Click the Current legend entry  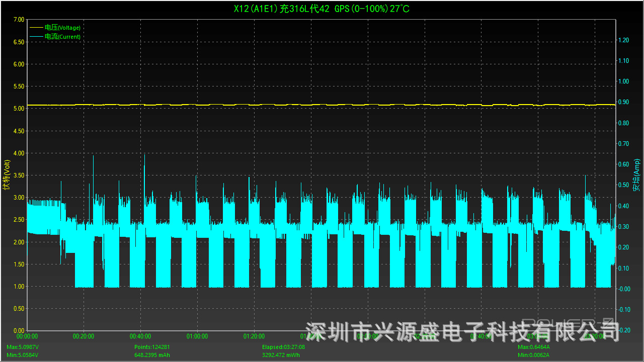coord(62,37)
